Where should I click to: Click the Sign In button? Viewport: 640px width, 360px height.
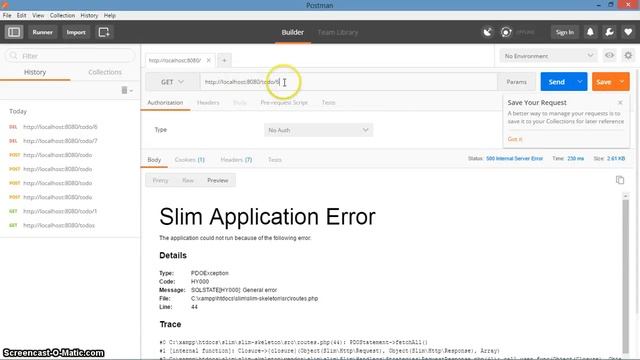(x=565, y=32)
